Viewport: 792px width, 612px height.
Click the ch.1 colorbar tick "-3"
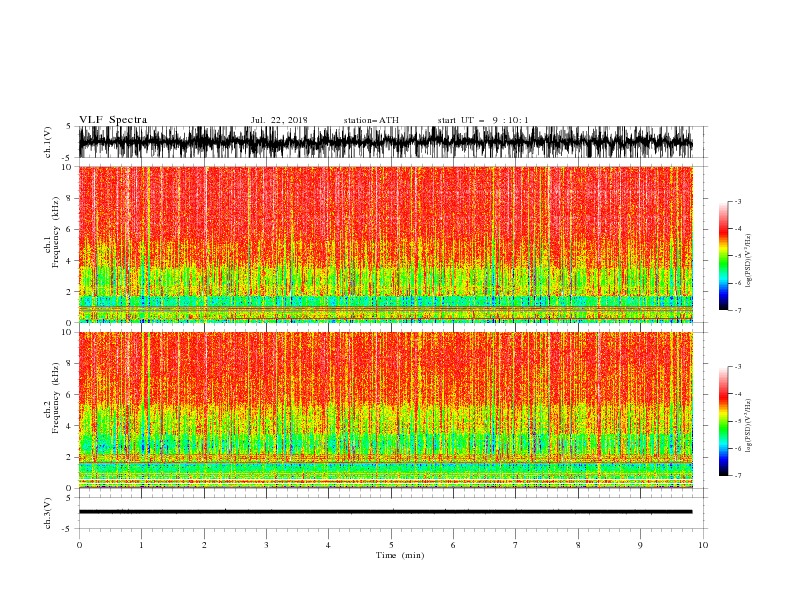pyautogui.click(x=737, y=201)
